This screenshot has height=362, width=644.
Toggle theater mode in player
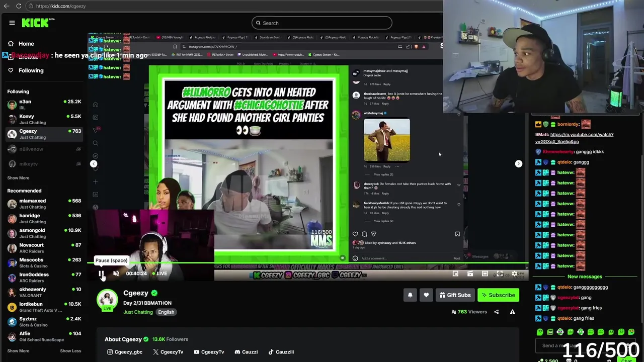(x=485, y=274)
